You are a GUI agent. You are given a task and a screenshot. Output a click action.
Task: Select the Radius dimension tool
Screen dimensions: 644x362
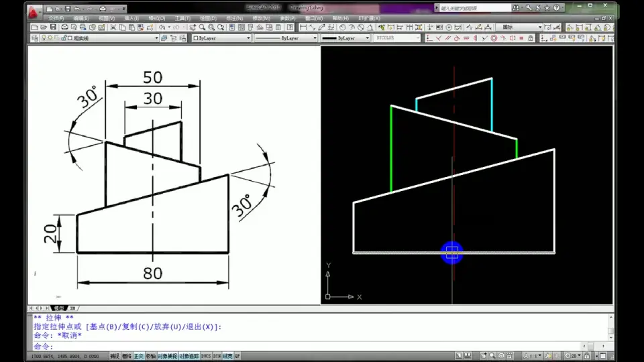coord(343,27)
